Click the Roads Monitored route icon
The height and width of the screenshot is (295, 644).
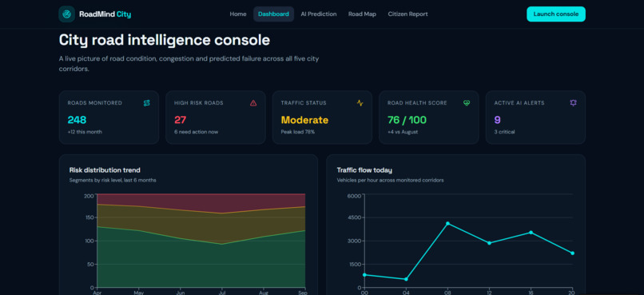tap(147, 103)
